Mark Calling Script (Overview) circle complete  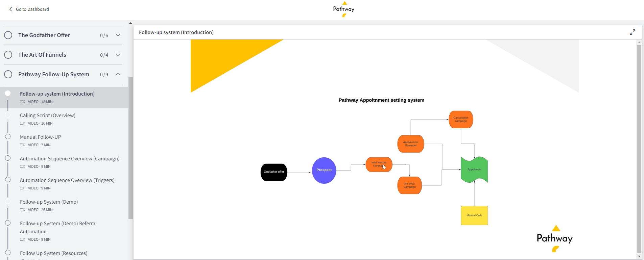click(8, 115)
